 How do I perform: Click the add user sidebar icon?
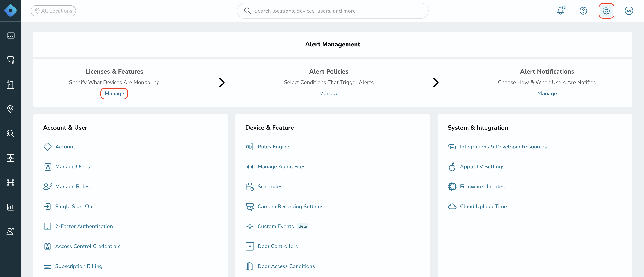(x=11, y=231)
